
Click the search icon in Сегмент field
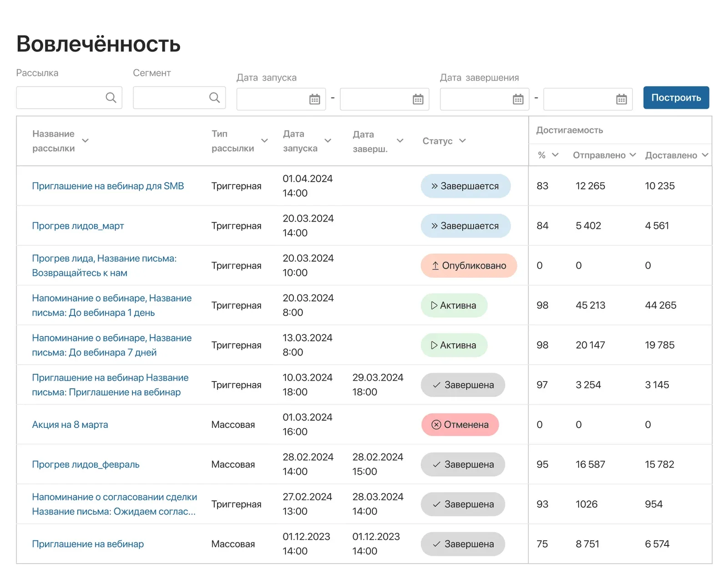tap(214, 97)
